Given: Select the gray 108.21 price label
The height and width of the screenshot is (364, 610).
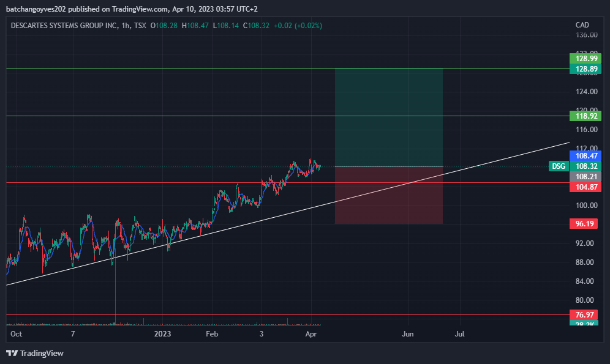Looking at the screenshot, I should (585, 177).
